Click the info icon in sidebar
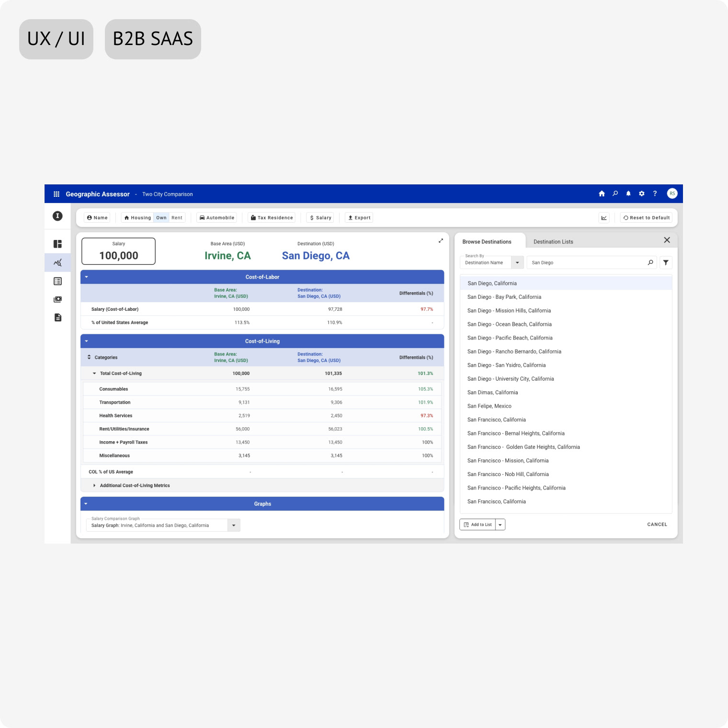Image resolution: width=728 pixels, height=728 pixels. [x=57, y=216]
